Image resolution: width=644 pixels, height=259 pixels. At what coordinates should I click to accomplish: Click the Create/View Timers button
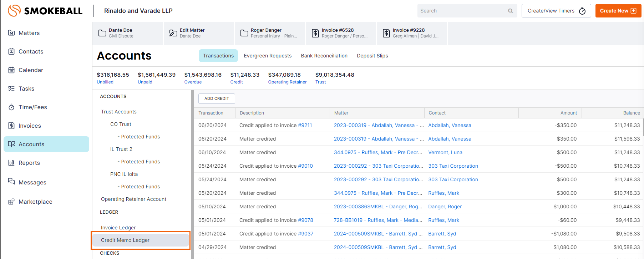pyautogui.click(x=556, y=11)
